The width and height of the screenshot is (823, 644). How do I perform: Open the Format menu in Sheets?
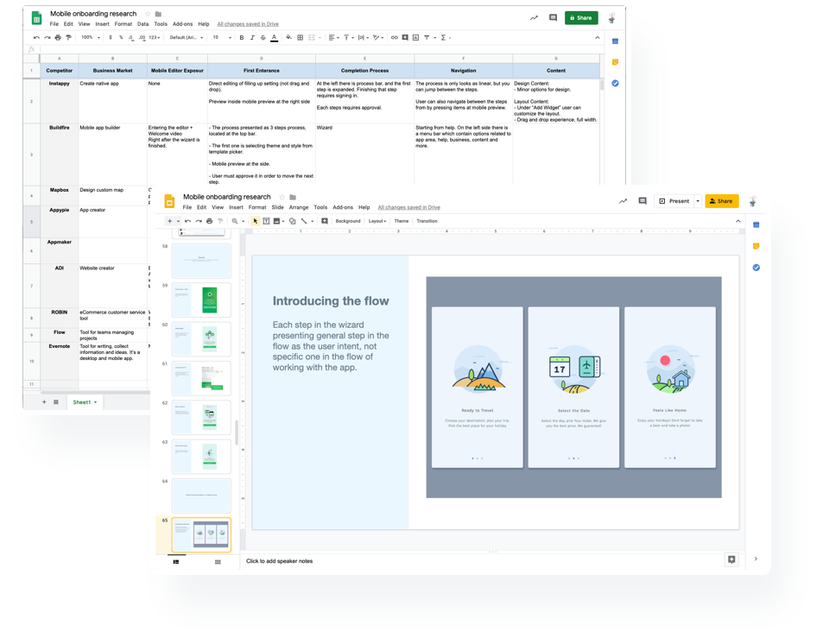coord(123,24)
